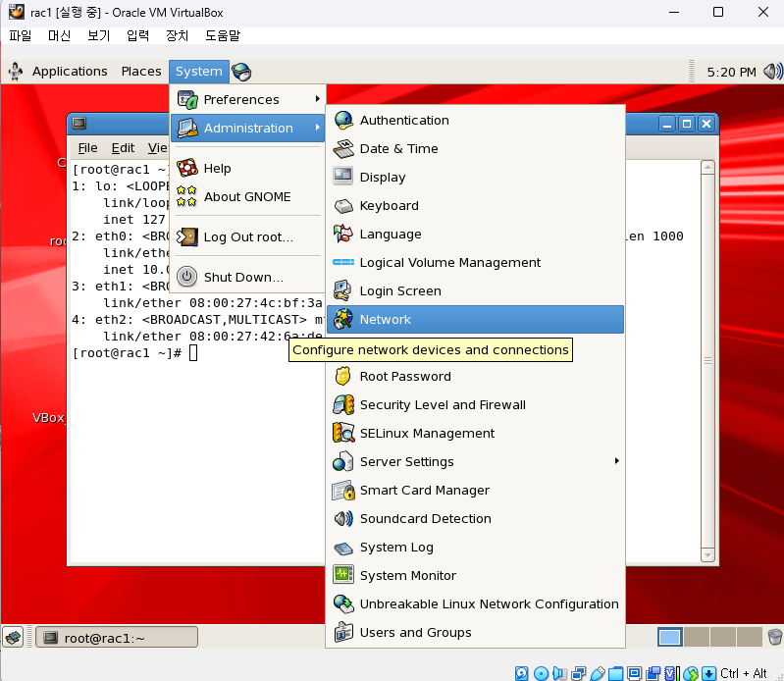Open the VirtualBox 파일 menu
This screenshot has width=784, height=681.
[x=20, y=35]
